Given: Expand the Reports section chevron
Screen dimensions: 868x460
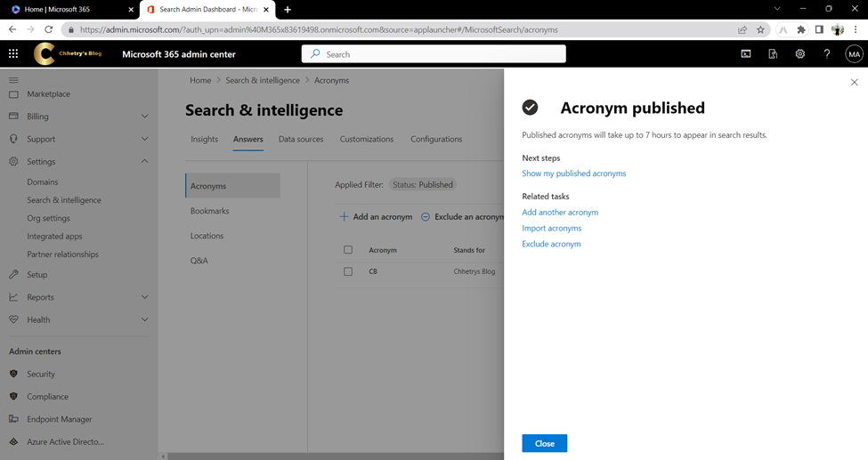Looking at the screenshot, I should click(x=144, y=297).
